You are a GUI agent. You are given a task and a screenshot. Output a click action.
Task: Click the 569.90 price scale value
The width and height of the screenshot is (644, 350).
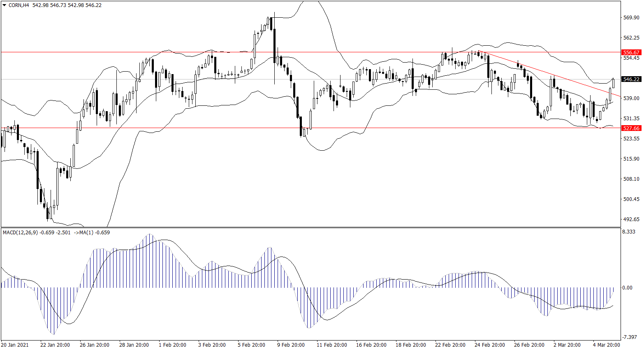[x=631, y=18]
